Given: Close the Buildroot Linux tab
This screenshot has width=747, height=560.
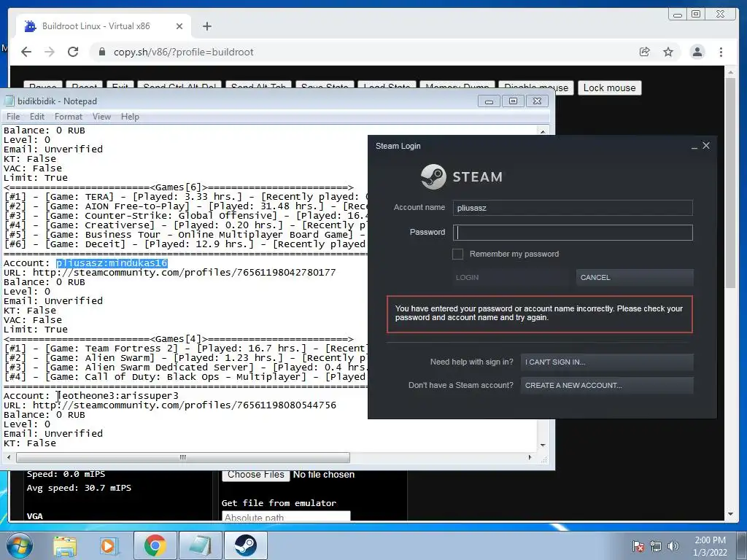Looking at the screenshot, I should coord(179,26).
